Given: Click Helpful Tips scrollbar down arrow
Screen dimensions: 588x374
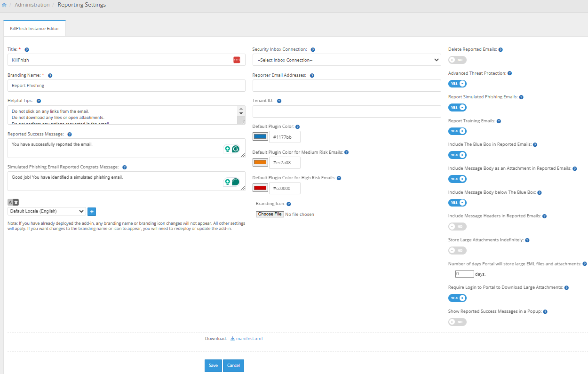Looking at the screenshot, I should [241, 113].
